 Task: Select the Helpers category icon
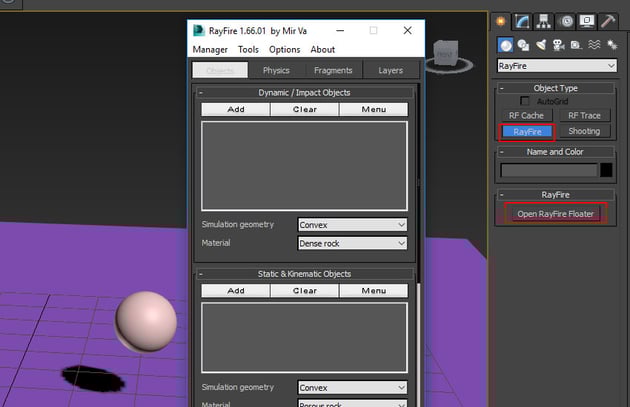576,45
